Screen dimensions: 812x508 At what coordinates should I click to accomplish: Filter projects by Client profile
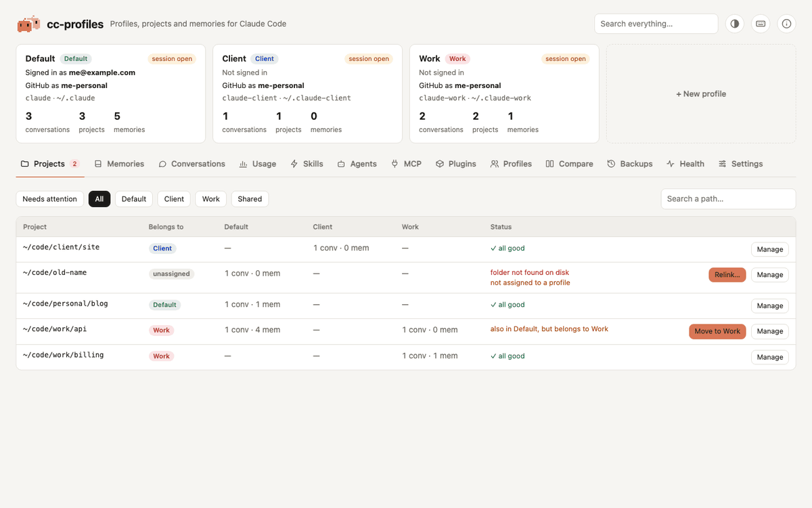pyautogui.click(x=174, y=199)
